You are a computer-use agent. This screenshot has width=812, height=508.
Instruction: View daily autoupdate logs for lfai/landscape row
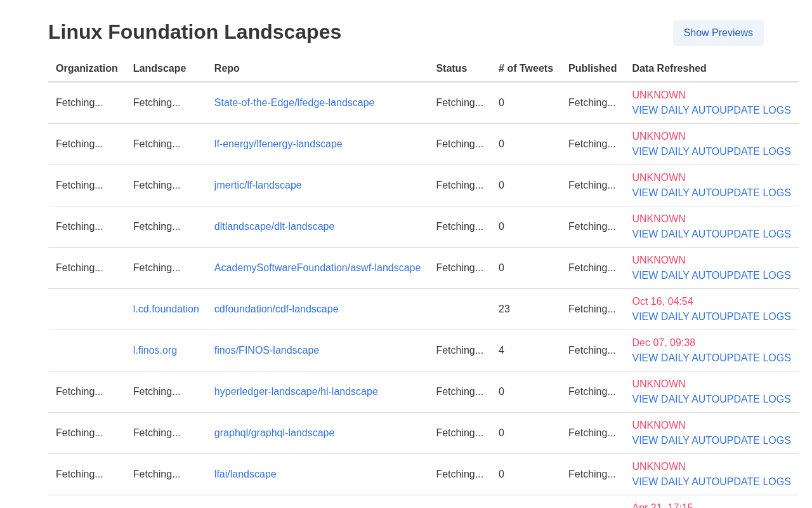[x=711, y=482]
